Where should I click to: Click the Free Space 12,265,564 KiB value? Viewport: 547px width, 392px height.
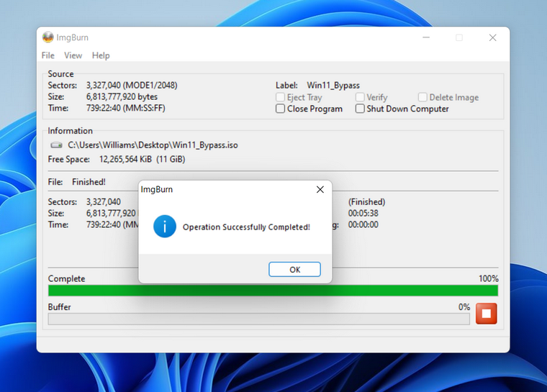[142, 160]
